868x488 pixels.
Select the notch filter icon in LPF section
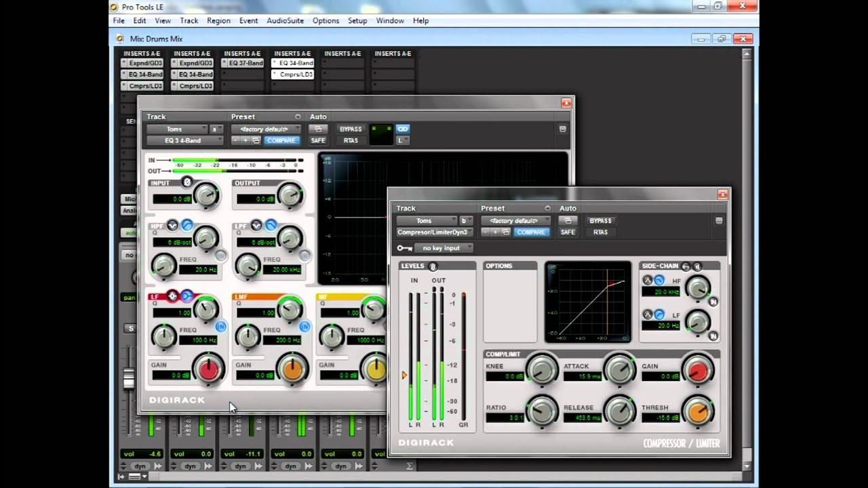[256, 225]
